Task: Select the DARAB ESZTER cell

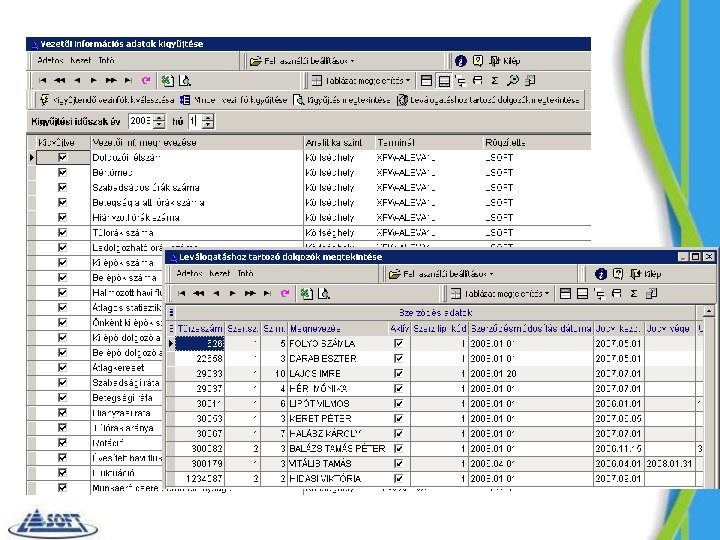Action: point(338,359)
